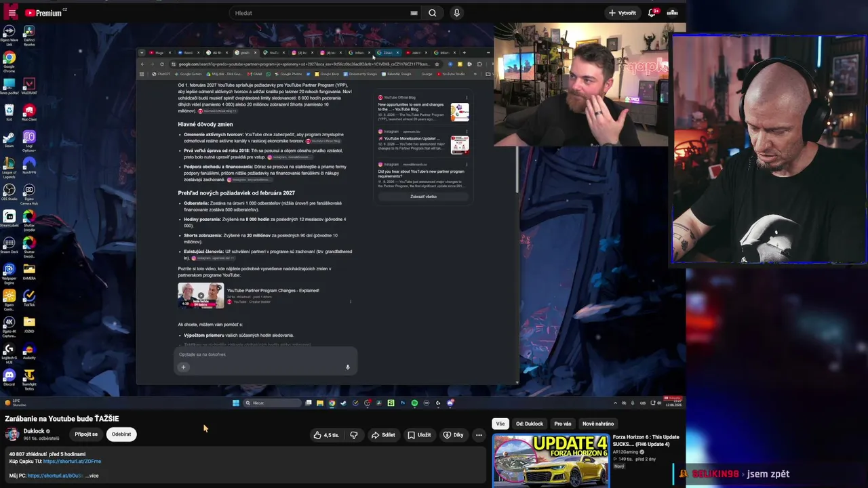Open the YouTube guide hamburger menu

click(12, 13)
